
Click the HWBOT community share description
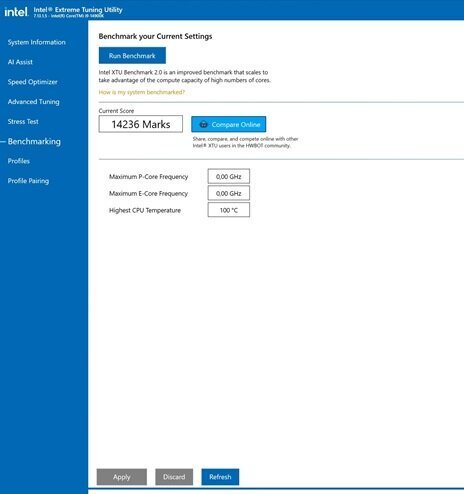245,142
